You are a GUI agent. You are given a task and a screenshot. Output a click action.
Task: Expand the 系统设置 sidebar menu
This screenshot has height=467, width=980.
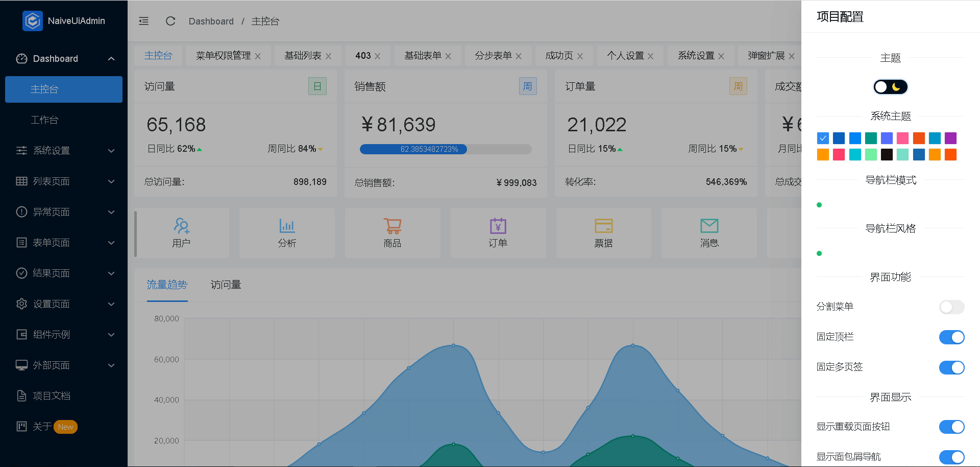(x=64, y=151)
